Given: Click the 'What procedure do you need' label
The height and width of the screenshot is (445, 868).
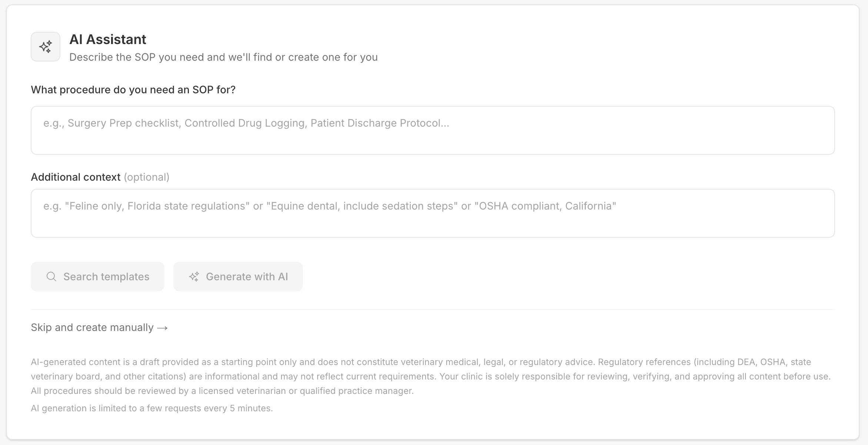Looking at the screenshot, I should 133,90.
